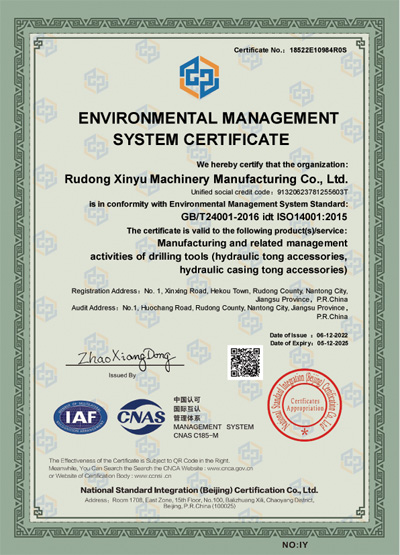Screen dimensions: 400x555
Task: Click the red round certification stamp
Action: (x=304, y=405)
